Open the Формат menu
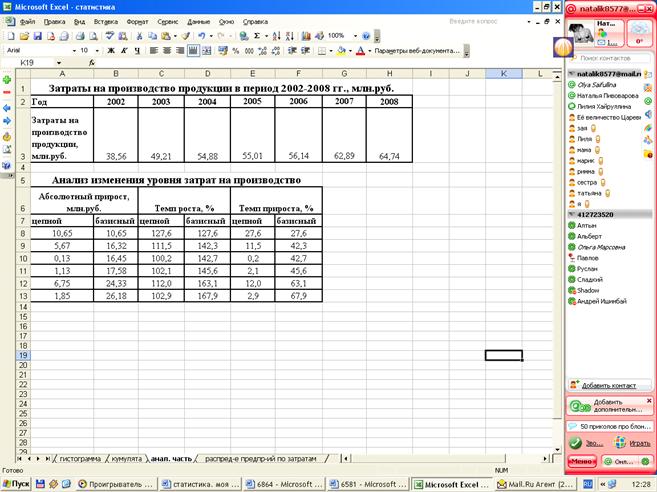Image resolution: width=657 pixels, height=492 pixels. [138, 20]
